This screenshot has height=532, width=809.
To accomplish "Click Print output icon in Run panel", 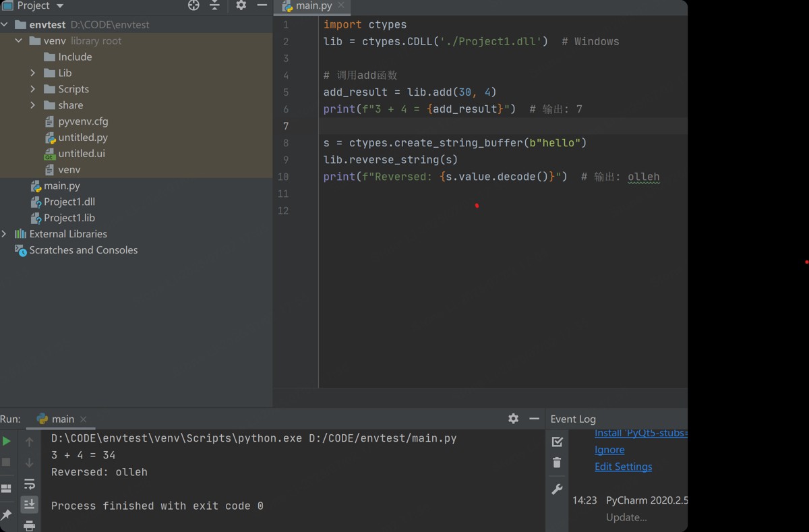I will (29, 525).
